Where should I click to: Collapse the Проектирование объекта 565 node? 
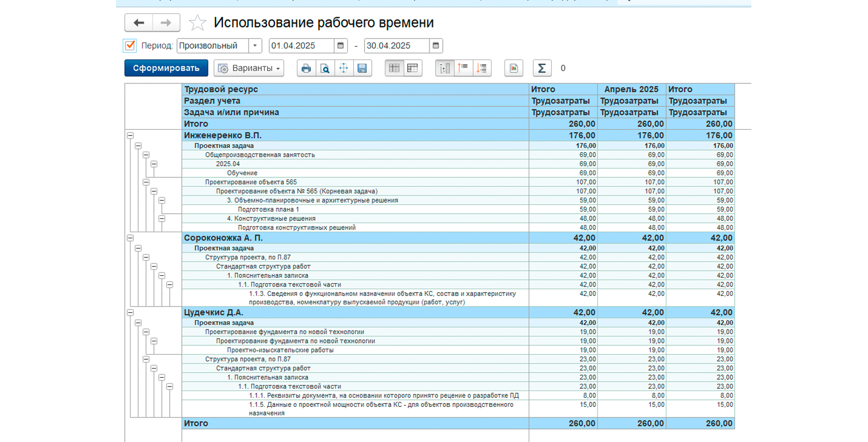(x=146, y=182)
